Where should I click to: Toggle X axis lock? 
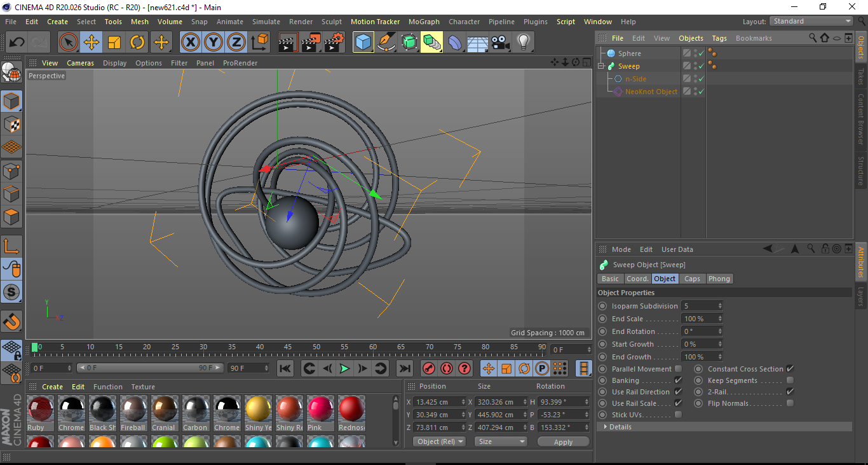pyautogui.click(x=190, y=43)
